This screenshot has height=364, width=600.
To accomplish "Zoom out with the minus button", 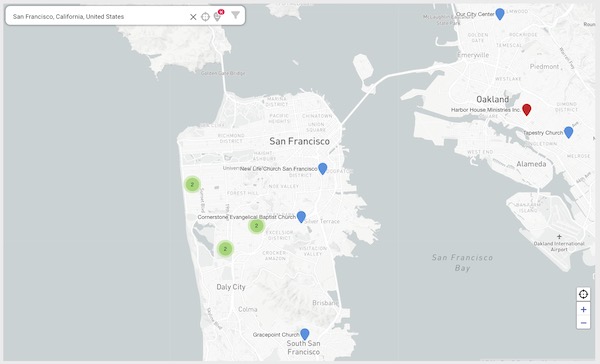I will (583, 323).
